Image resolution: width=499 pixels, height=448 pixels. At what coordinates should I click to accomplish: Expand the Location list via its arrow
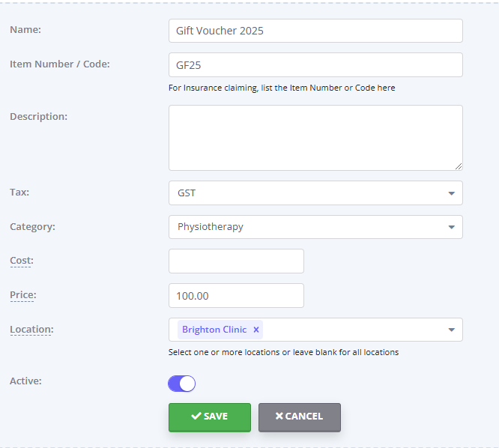pos(451,330)
